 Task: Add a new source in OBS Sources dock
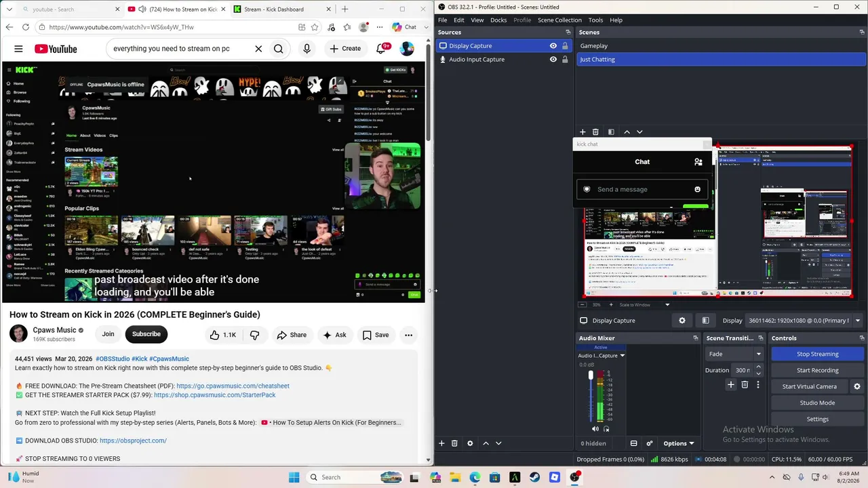441,443
